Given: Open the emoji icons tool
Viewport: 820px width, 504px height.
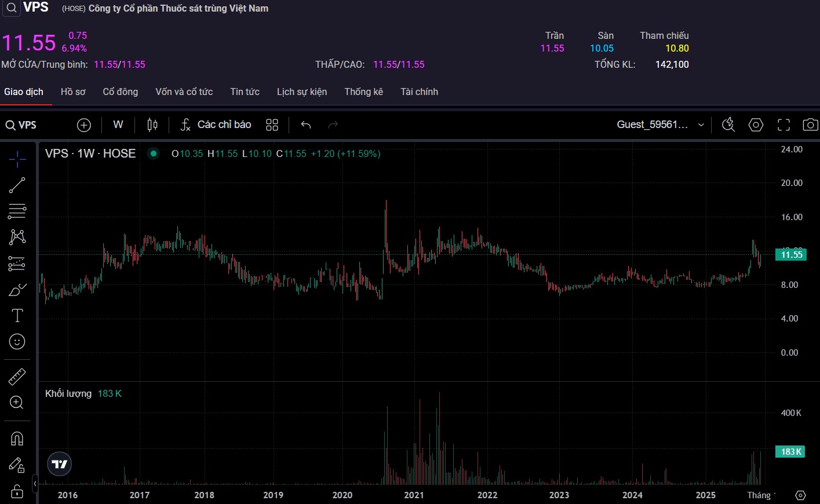Looking at the screenshot, I should (x=17, y=342).
